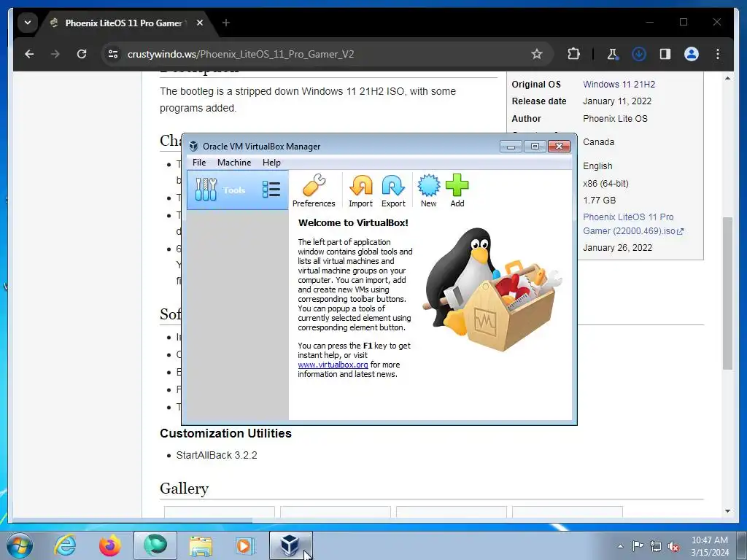The width and height of the screenshot is (747, 560).
Task: Click the green Add machine icon
Action: (x=457, y=190)
